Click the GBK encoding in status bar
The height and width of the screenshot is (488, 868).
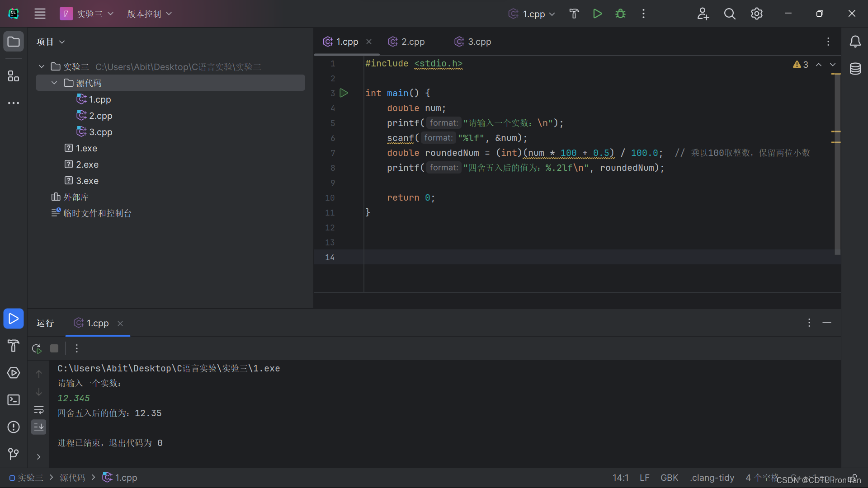tap(669, 478)
